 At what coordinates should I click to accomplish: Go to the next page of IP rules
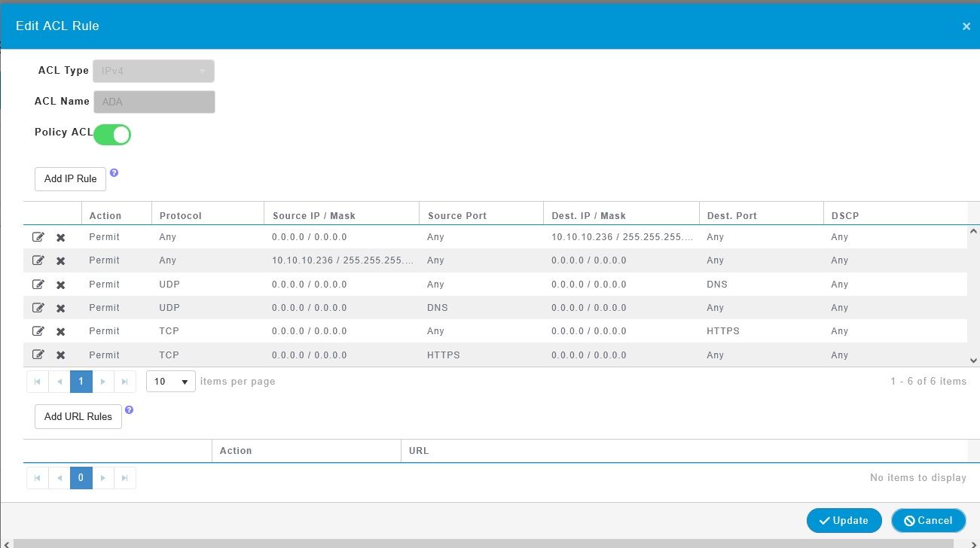click(x=102, y=382)
